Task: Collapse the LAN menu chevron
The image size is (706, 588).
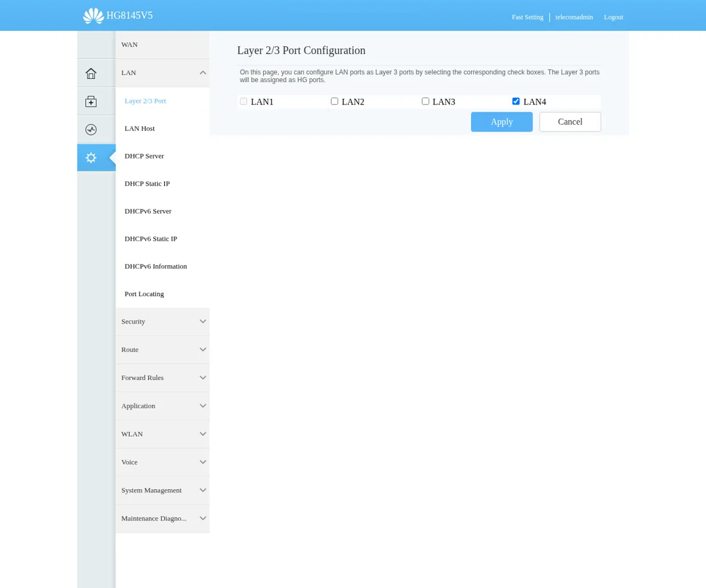Action: (203, 73)
